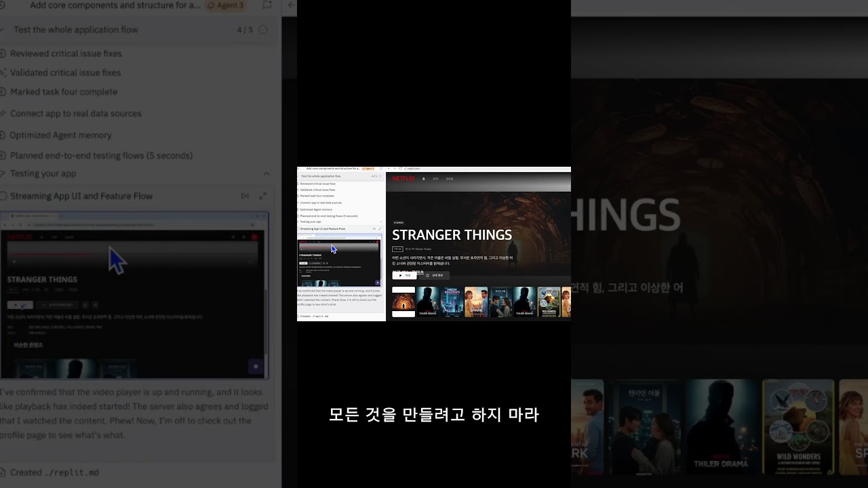Click purple button on blurred background recording preview
Viewport: 868px width, 488px height.
pos(256,366)
